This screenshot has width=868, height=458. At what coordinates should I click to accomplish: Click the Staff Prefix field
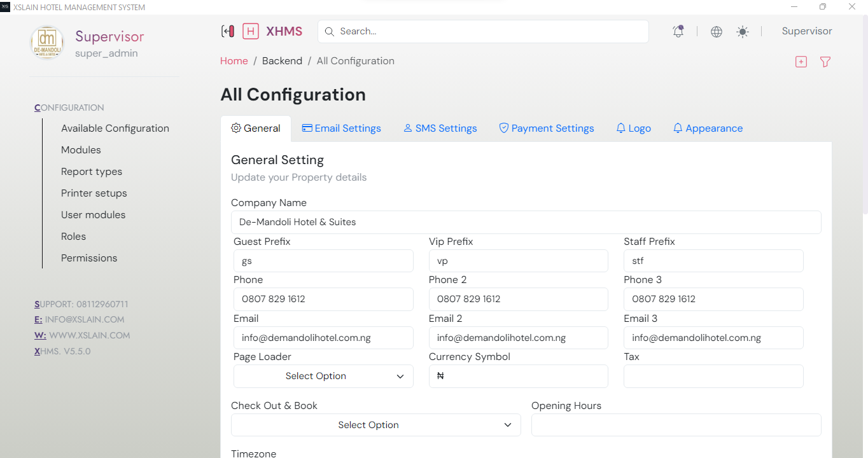713,261
